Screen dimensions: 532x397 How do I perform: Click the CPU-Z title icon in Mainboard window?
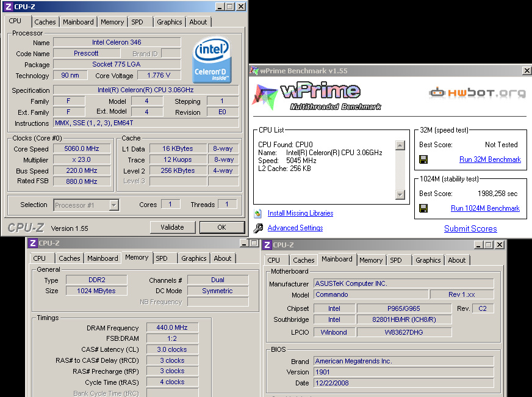267,245
